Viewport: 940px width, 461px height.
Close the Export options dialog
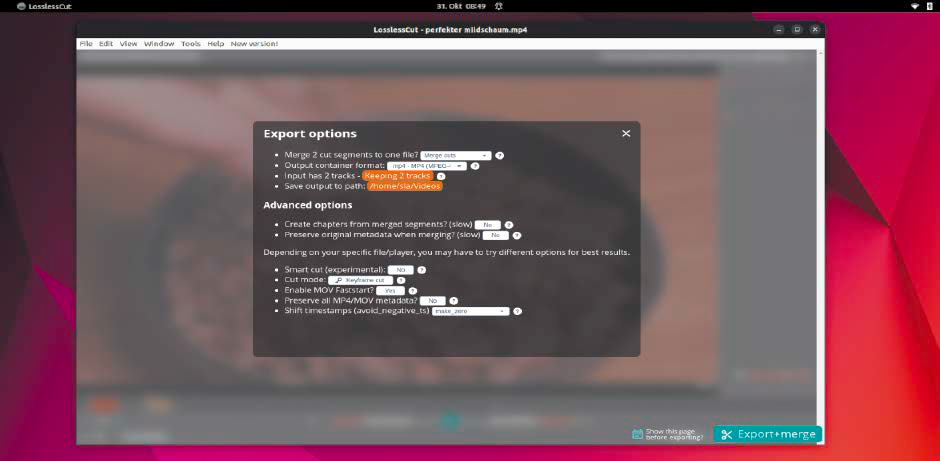tap(626, 133)
